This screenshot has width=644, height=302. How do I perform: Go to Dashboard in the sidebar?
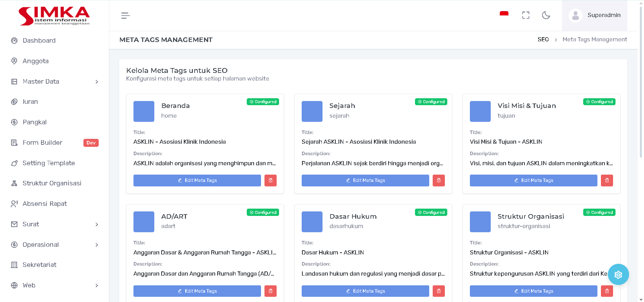pos(39,41)
